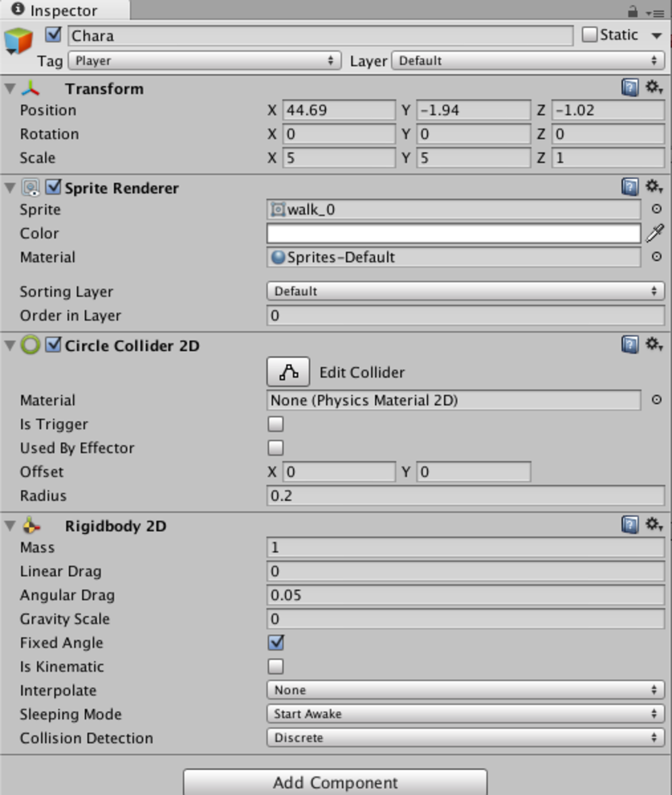Open Sprite Renderer help icon
Viewport: 672px width, 795px height.
point(630,187)
